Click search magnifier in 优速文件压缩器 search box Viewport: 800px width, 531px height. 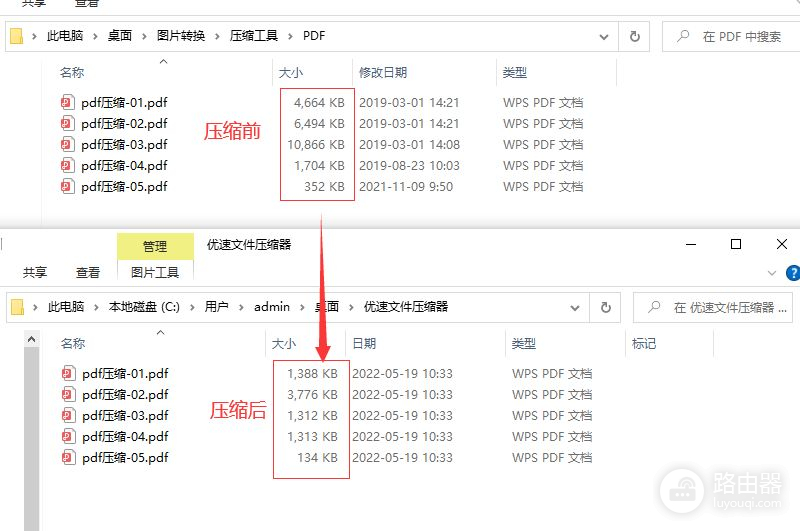point(654,307)
